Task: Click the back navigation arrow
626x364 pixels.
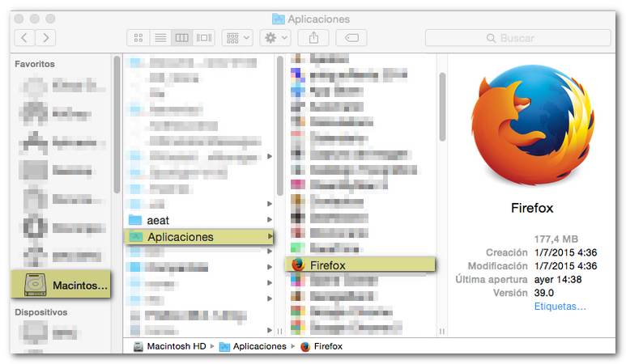Action: click(25, 38)
